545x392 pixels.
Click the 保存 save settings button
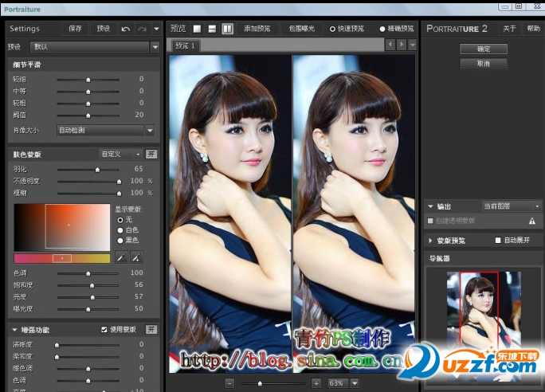click(x=75, y=29)
